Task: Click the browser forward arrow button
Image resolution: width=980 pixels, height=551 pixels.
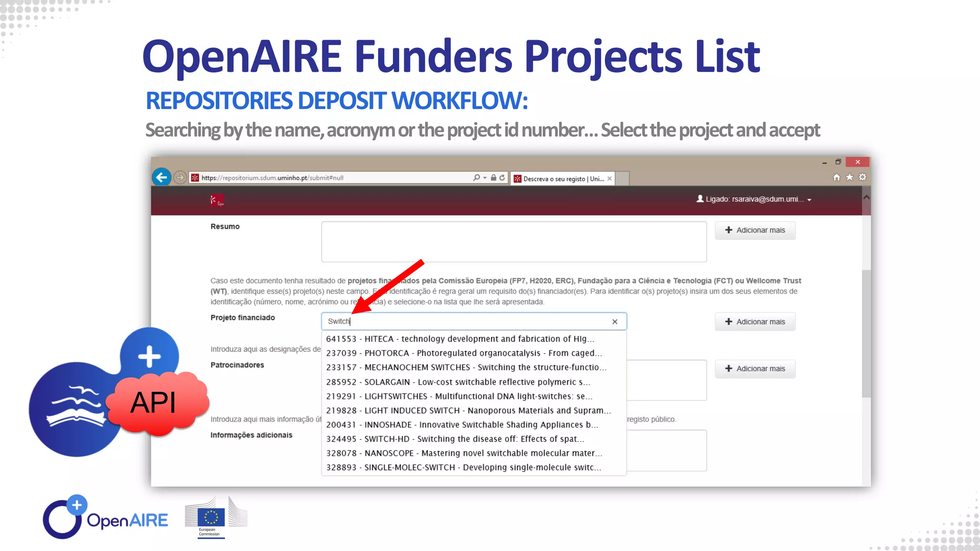Action: [x=180, y=178]
